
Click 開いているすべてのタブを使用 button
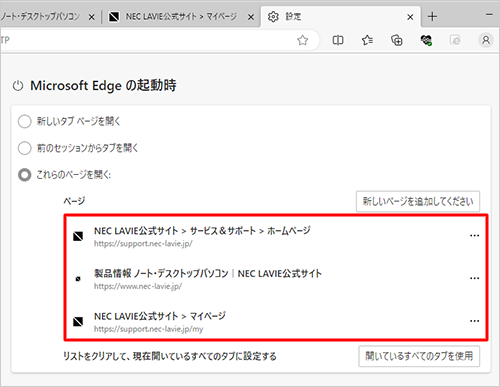click(419, 356)
